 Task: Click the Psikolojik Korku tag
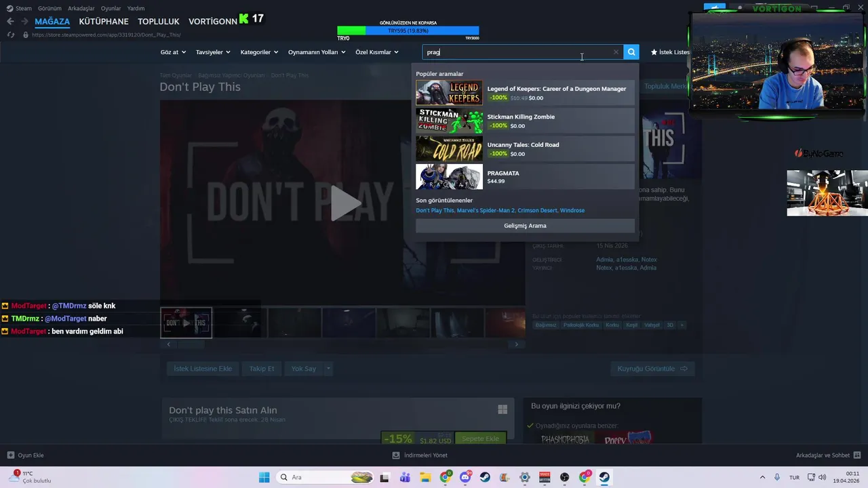(x=581, y=325)
